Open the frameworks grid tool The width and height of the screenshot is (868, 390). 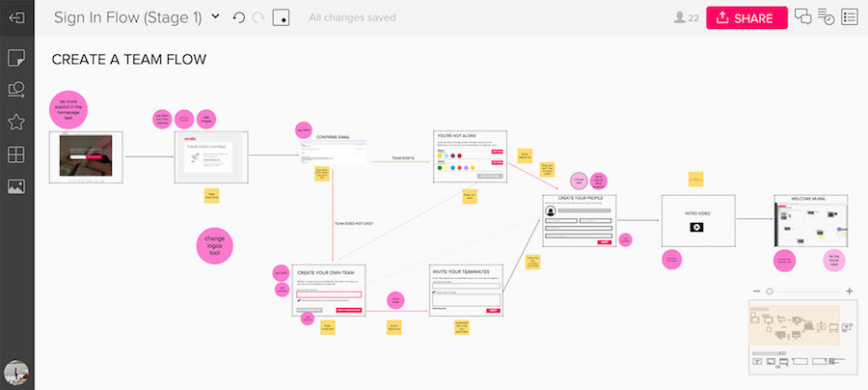pyautogui.click(x=16, y=154)
